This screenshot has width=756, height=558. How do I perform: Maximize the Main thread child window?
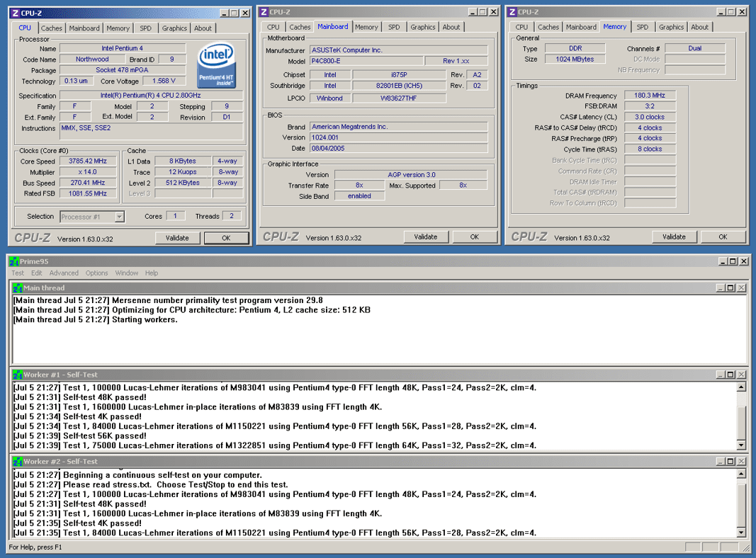tap(730, 287)
